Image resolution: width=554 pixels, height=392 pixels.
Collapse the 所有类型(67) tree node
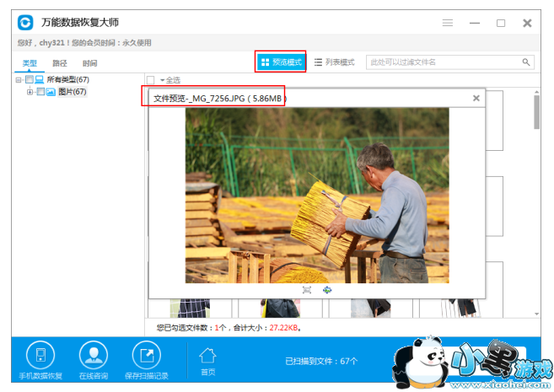tap(19, 80)
